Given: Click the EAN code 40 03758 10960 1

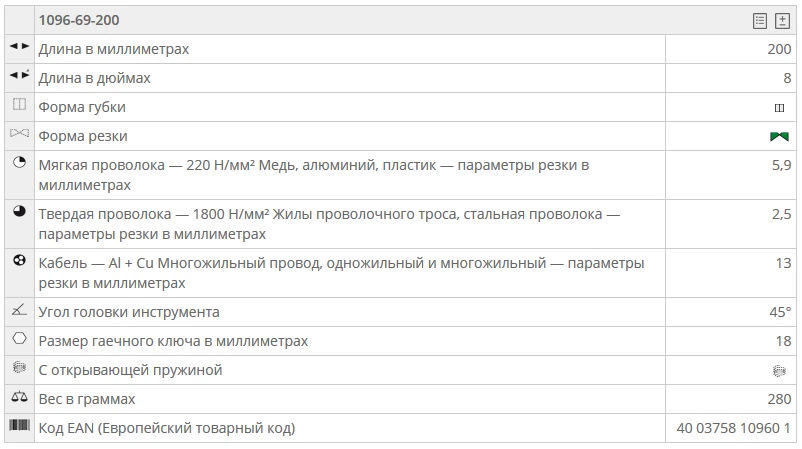Looking at the screenshot, I should point(733,428).
